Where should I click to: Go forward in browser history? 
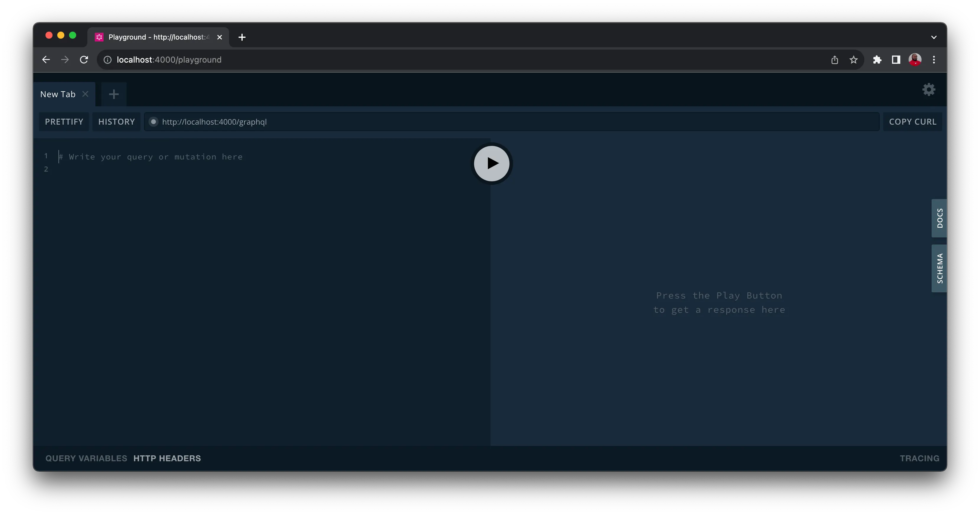(65, 60)
